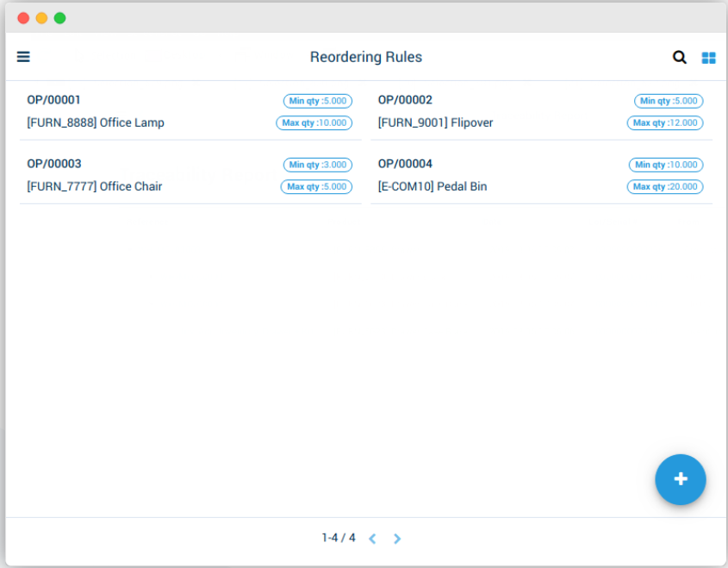Go to the previous page arrow
The image size is (728, 568).
pos(372,539)
